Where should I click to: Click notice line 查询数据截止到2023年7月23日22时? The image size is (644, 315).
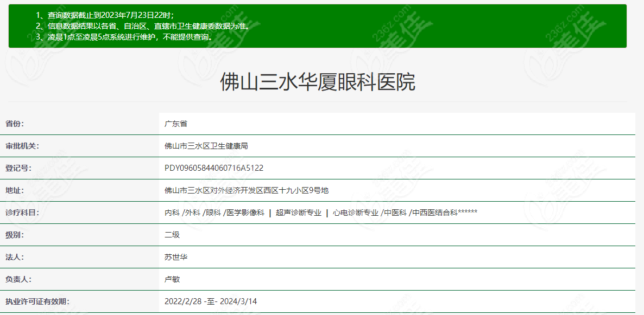point(105,15)
